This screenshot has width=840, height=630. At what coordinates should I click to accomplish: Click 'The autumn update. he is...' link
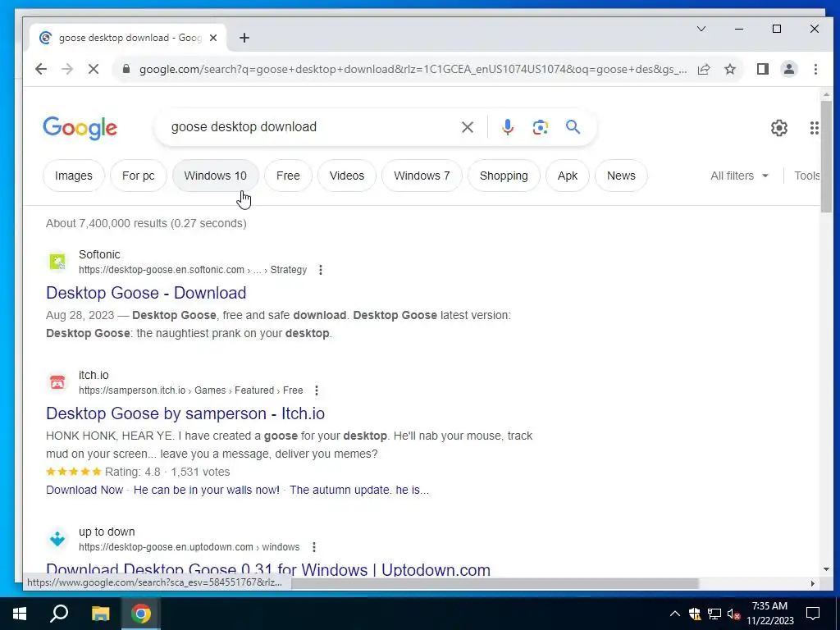pos(359,490)
